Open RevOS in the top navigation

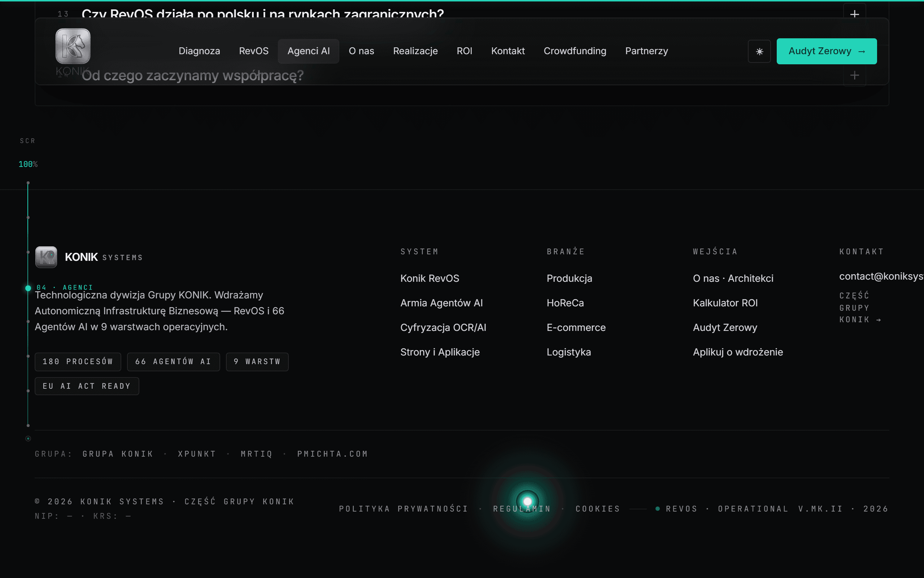click(253, 51)
